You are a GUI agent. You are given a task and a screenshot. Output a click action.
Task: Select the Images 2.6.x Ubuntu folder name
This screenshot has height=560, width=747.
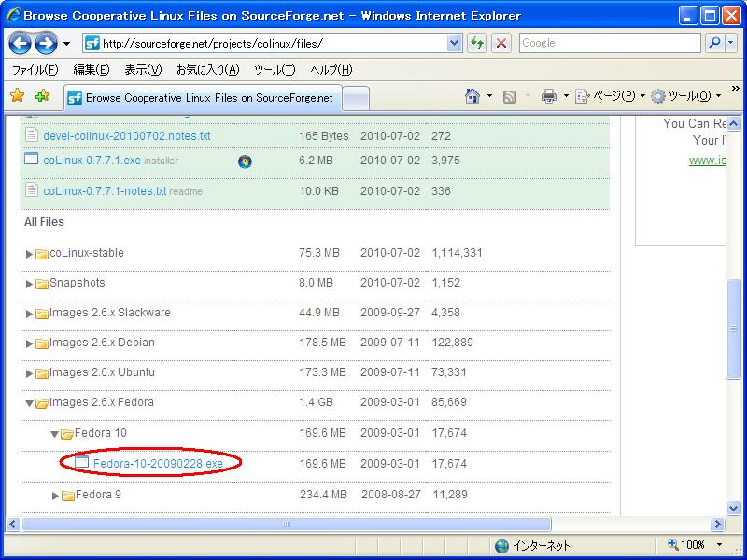(102, 372)
